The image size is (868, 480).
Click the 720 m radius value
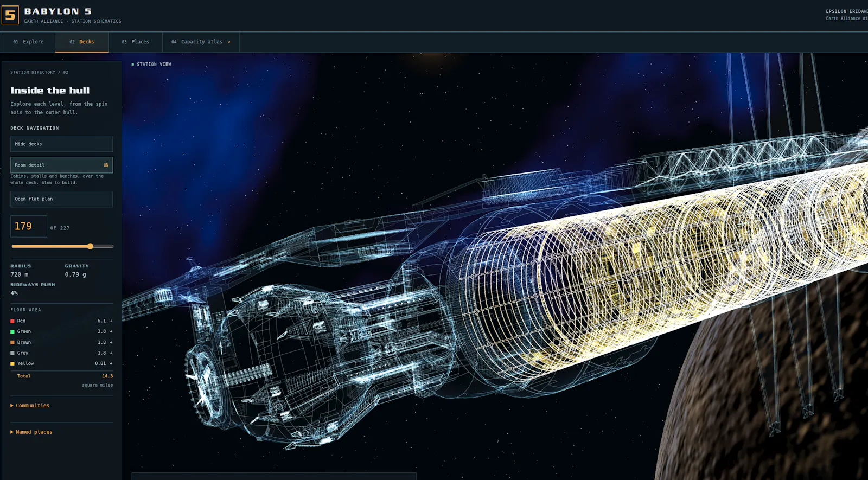click(x=20, y=274)
